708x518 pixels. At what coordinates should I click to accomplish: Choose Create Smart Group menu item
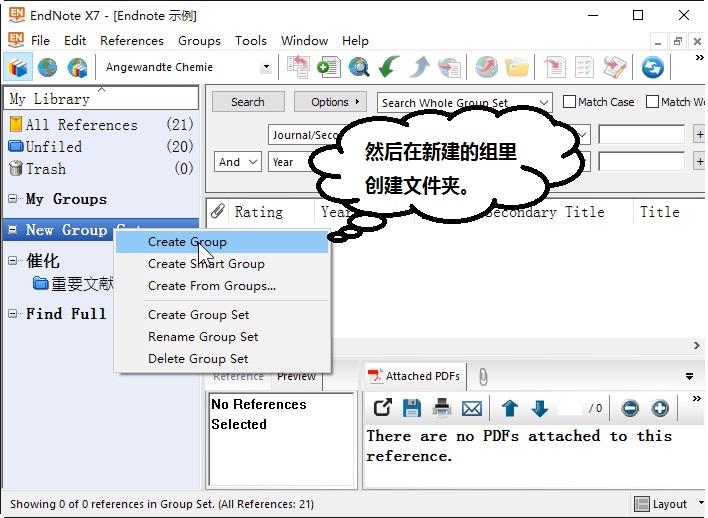point(222,264)
